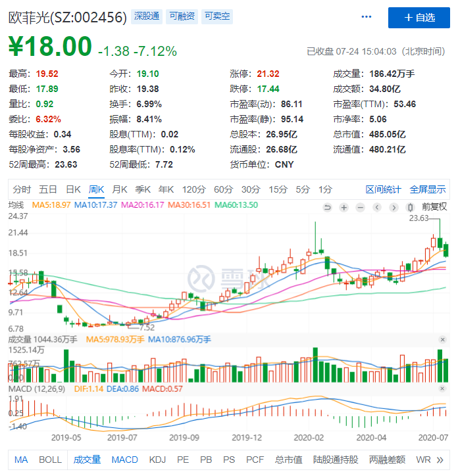This screenshot has height=476, width=458.
Task: Enable the PE indicator
Action: pyautogui.click(x=183, y=460)
